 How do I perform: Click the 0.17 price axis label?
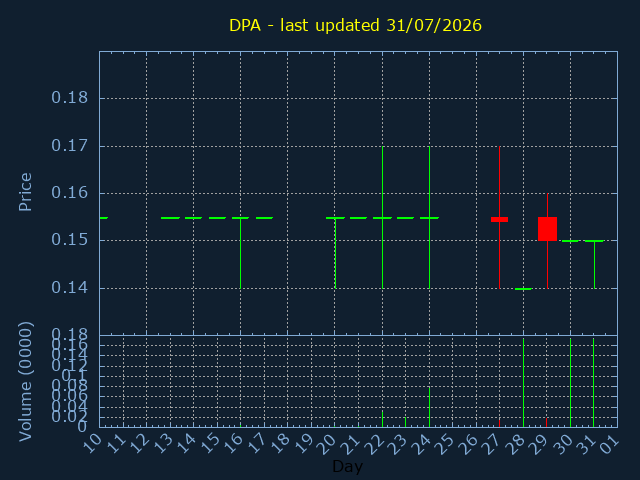69,146
